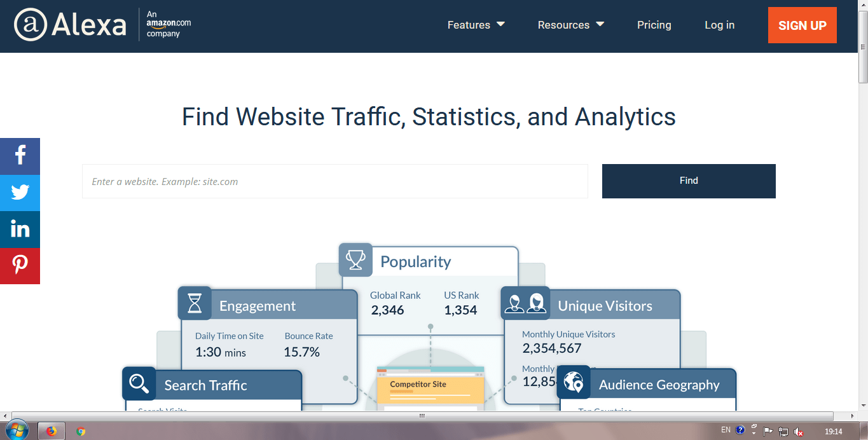Share on LinkedIn
868x440 pixels.
tap(20, 229)
